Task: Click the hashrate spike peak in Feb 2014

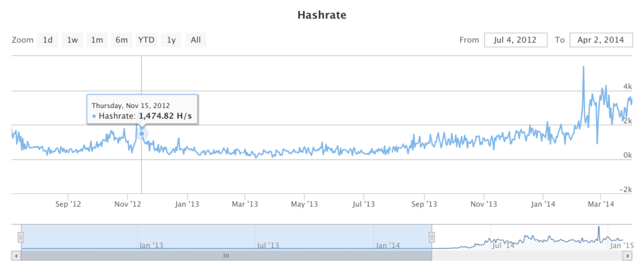Action: coord(583,67)
